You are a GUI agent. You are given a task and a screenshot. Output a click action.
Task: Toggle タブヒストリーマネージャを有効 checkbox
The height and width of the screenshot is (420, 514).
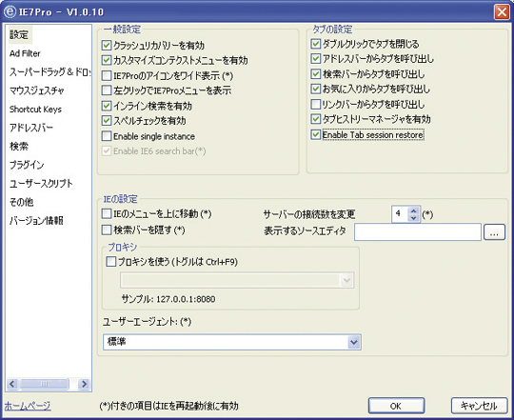click(316, 119)
